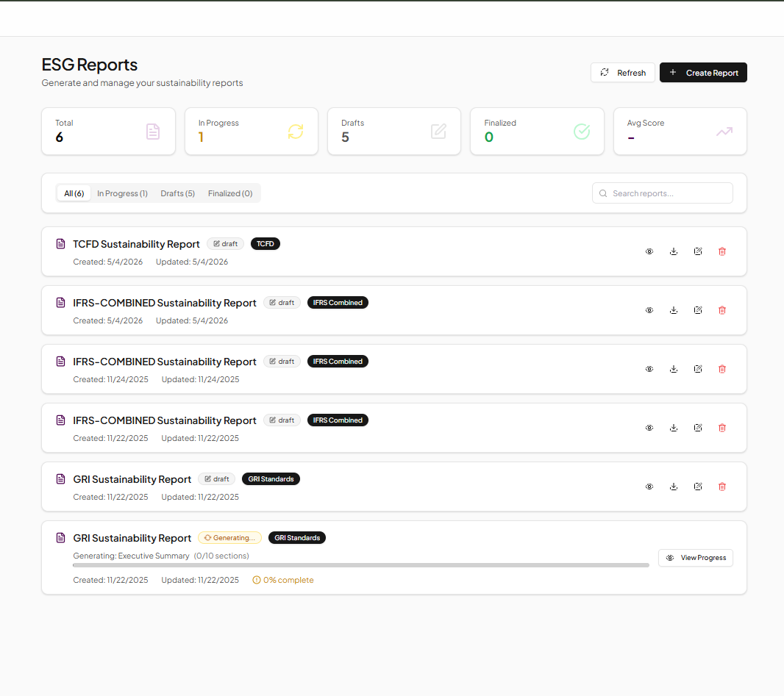
Task: Edit the IFRS-COMBINED report created 11/24/2025
Action: [x=698, y=369]
